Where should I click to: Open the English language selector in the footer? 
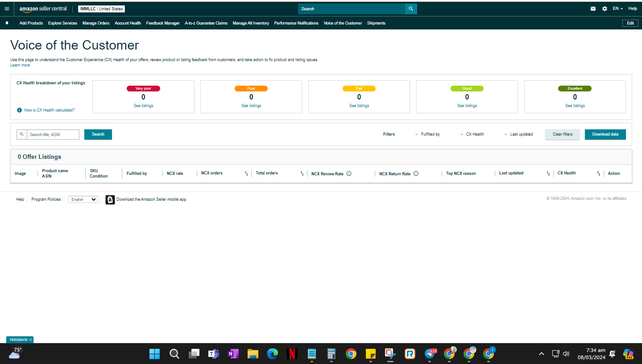[83, 199]
